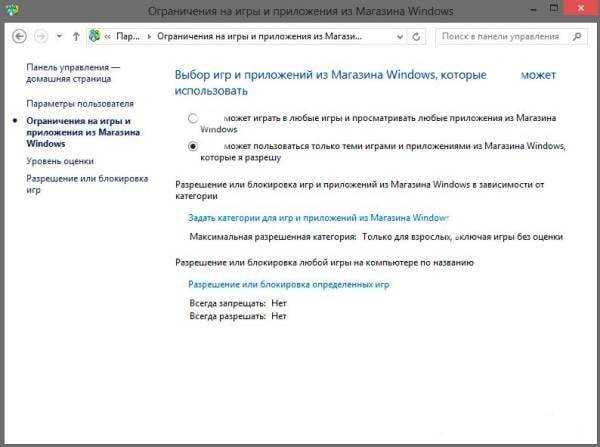Open the recent locations dropdown arrow

59,36
